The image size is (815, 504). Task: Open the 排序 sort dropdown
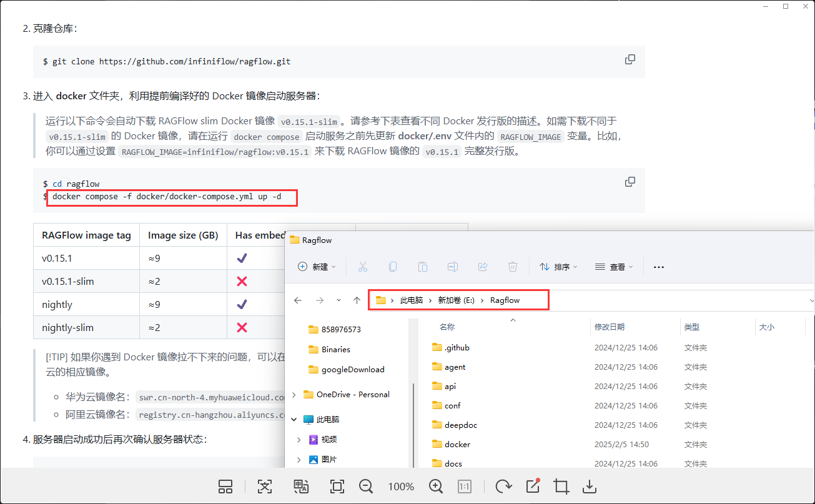point(558,267)
